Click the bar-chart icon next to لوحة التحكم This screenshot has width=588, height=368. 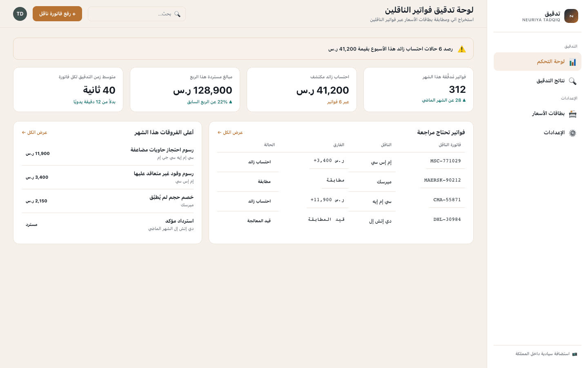572,62
